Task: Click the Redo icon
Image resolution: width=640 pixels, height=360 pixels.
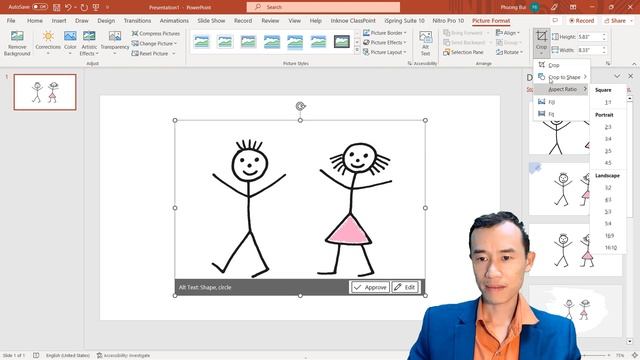Action: [84, 7]
